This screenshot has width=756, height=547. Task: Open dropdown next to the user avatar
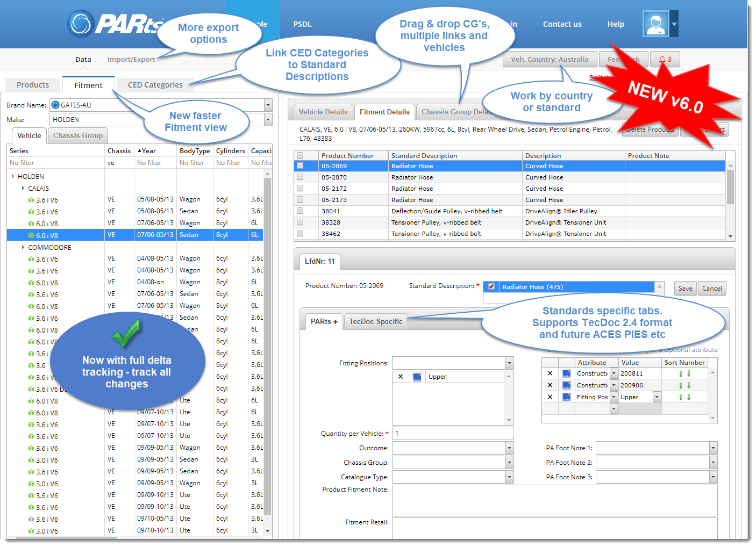(x=674, y=24)
